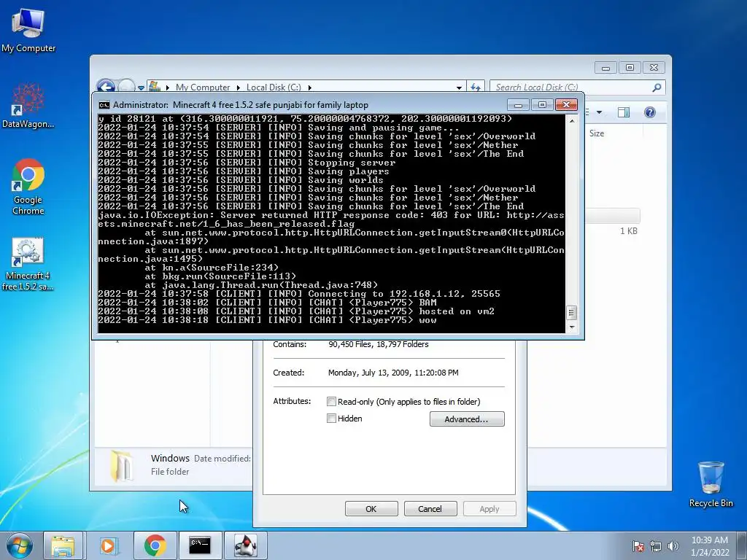Click '90,450 Files, 18,797 Folders' text
Screen dimensions: 747x560
point(379,344)
